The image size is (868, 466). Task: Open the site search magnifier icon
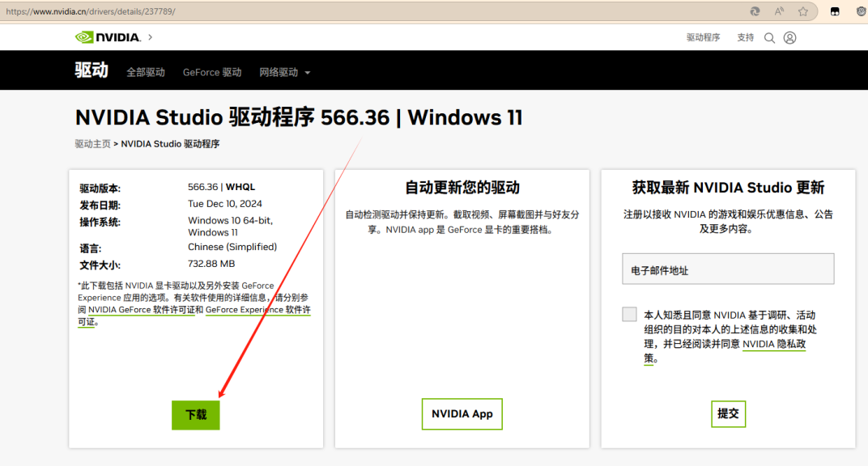coord(769,38)
